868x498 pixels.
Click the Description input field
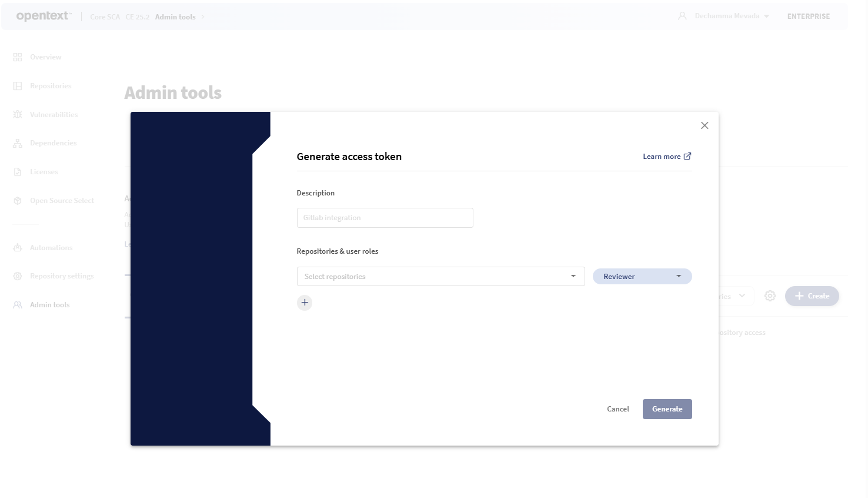coord(385,218)
